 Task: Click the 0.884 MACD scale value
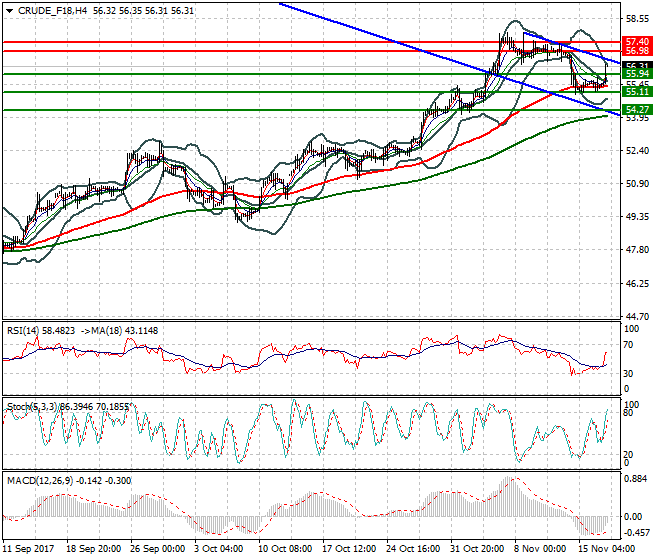click(636, 479)
